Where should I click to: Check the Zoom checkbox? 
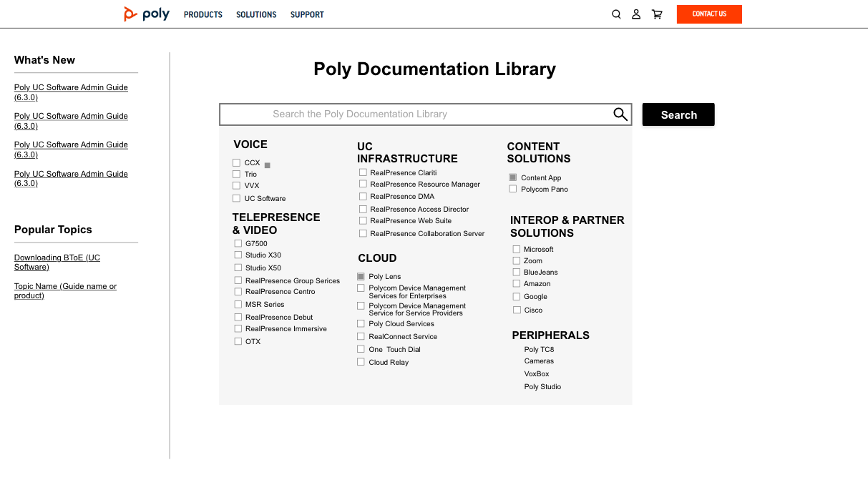(x=516, y=260)
